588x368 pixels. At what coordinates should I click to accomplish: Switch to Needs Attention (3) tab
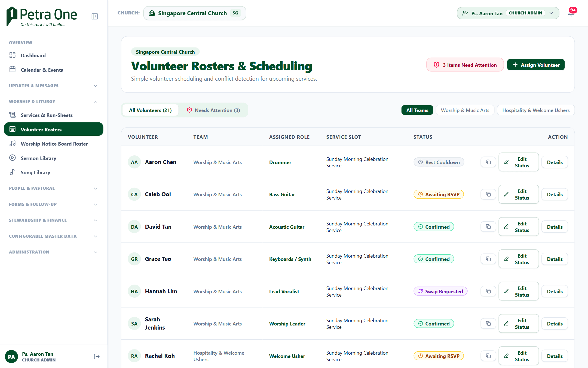(x=213, y=110)
